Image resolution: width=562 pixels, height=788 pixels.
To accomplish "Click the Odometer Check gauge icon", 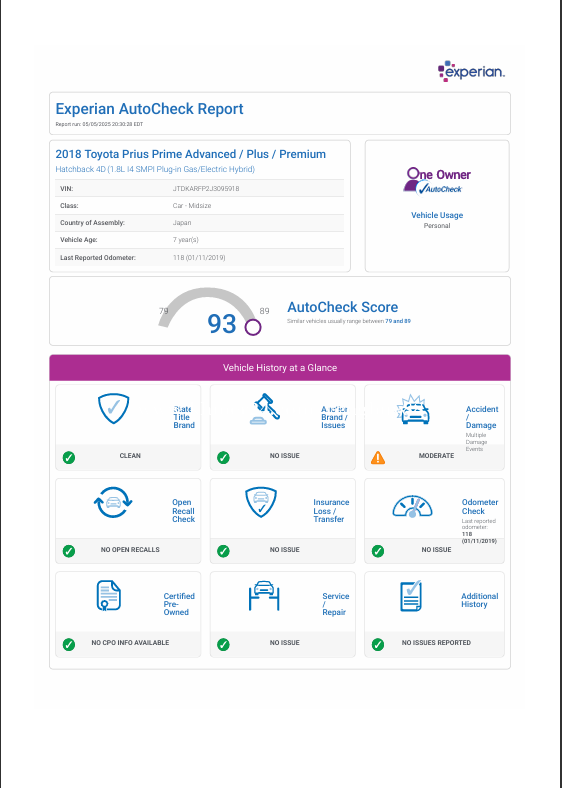I will [x=412, y=507].
